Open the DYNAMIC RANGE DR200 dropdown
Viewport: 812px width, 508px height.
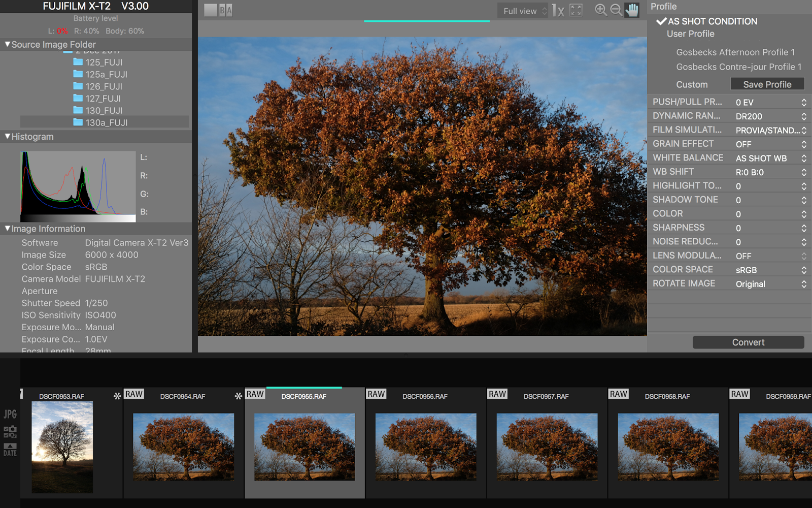770,116
